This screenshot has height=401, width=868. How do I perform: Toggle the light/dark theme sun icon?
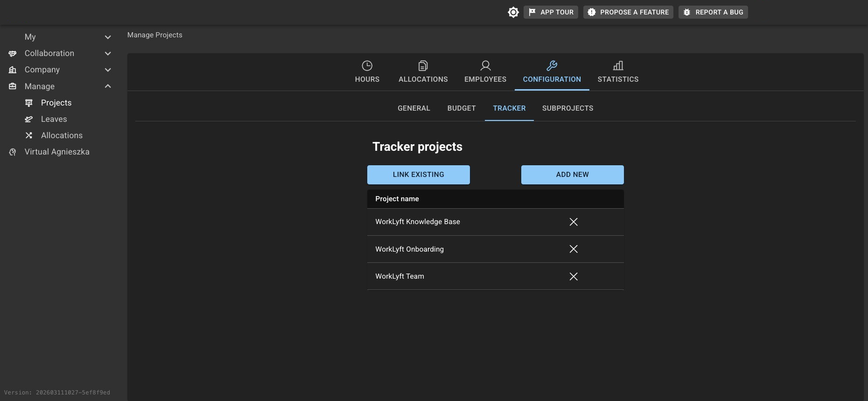point(513,12)
